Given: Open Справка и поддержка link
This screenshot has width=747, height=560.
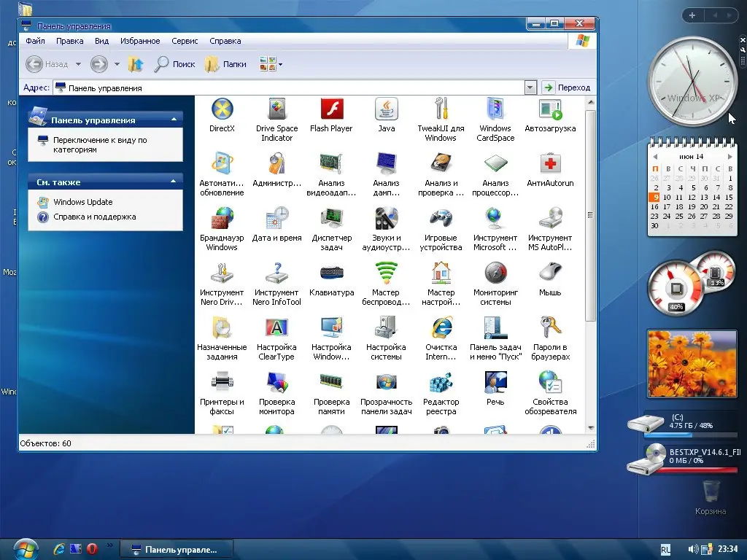Looking at the screenshot, I should point(94,217).
